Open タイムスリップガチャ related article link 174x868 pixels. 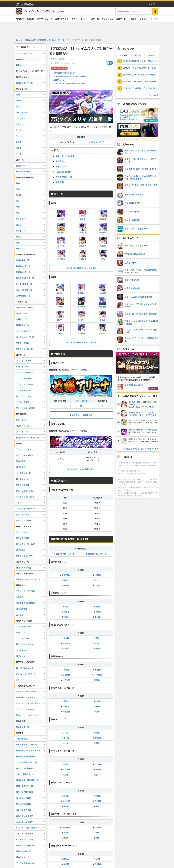97,142
